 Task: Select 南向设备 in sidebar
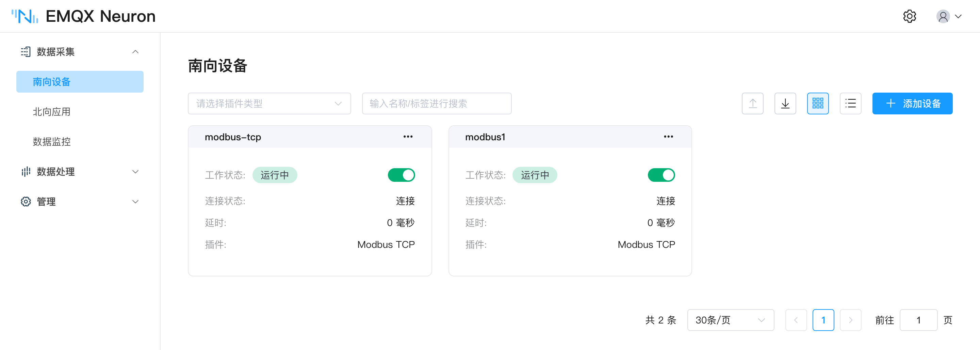pos(80,81)
